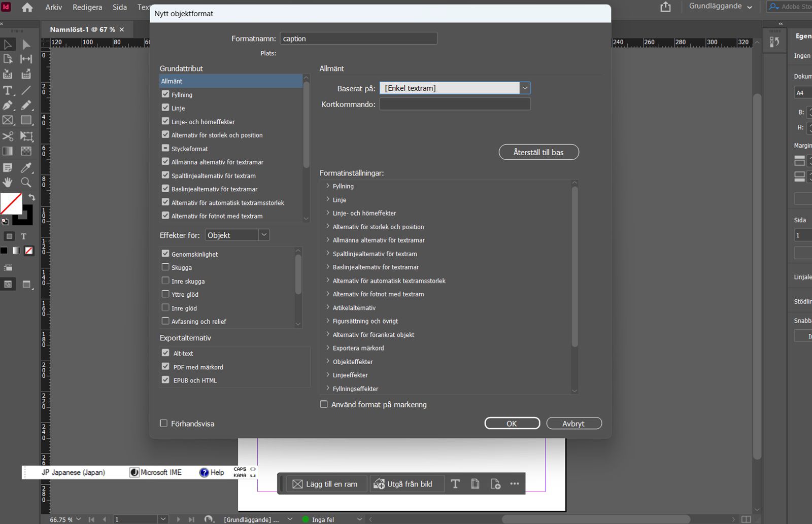Check Använd format på markering
The image size is (812, 524).
pyautogui.click(x=324, y=404)
